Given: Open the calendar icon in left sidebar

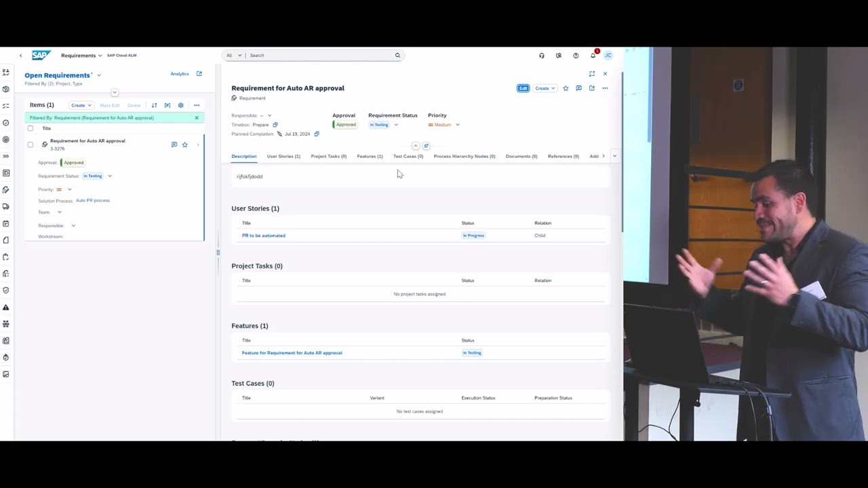Looking at the screenshot, I should point(6,224).
